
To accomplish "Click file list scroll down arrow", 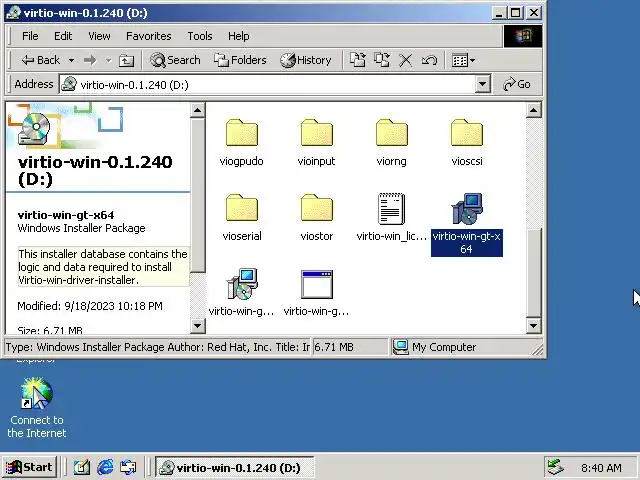I will pos(533,326).
